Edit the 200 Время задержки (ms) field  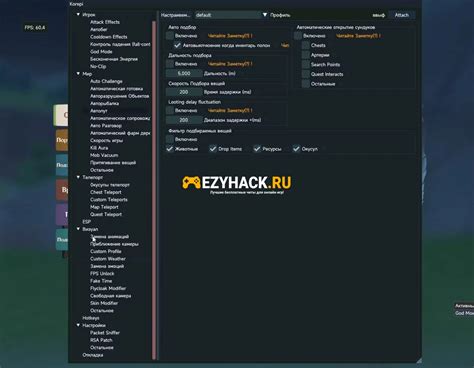(184, 92)
